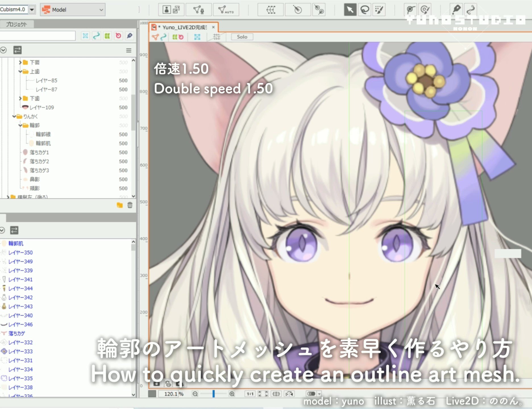Zoom out with the minus magnifier
The width and height of the screenshot is (532, 409).
pyautogui.click(x=195, y=394)
